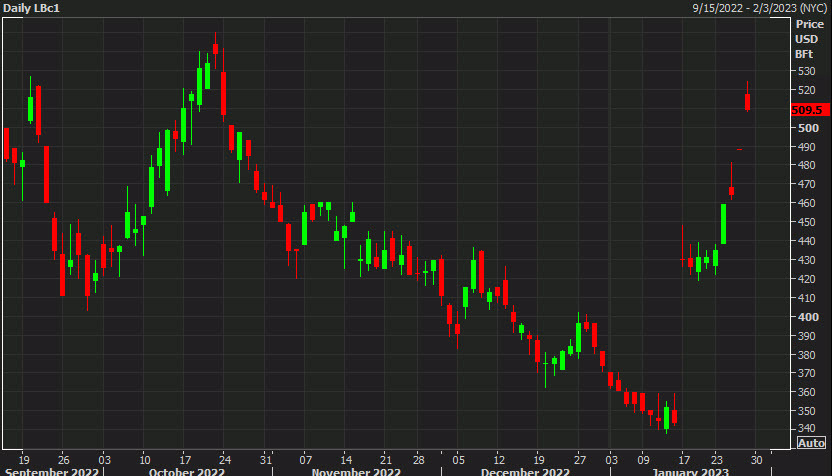Click the last red candlestick near 515
Screen dimensions: 832x476
click(x=747, y=101)
